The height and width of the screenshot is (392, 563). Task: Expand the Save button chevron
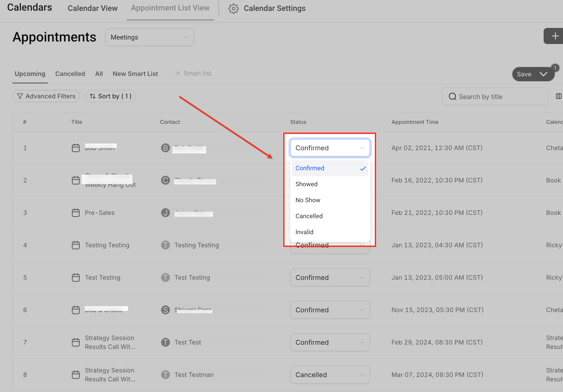[x=543, y=74]
